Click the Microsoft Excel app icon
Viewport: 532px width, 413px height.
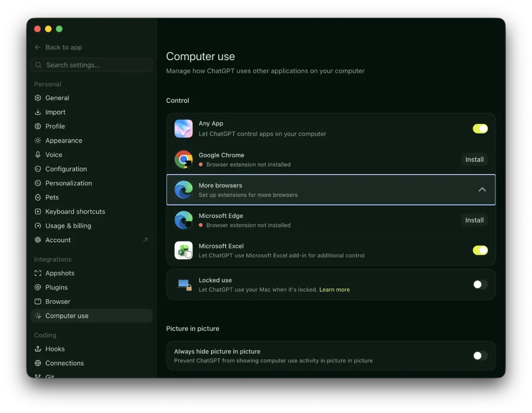pyautogui.click(x=184, y=251)
